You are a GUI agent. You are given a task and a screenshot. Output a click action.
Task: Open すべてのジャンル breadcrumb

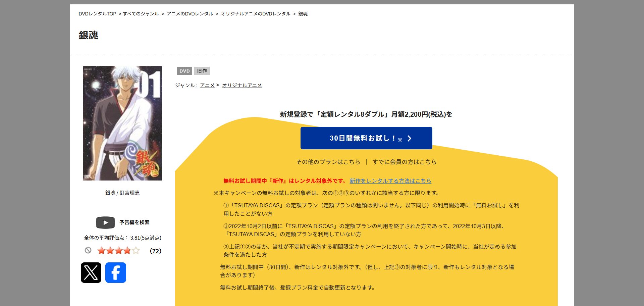(x=141, y=14)
